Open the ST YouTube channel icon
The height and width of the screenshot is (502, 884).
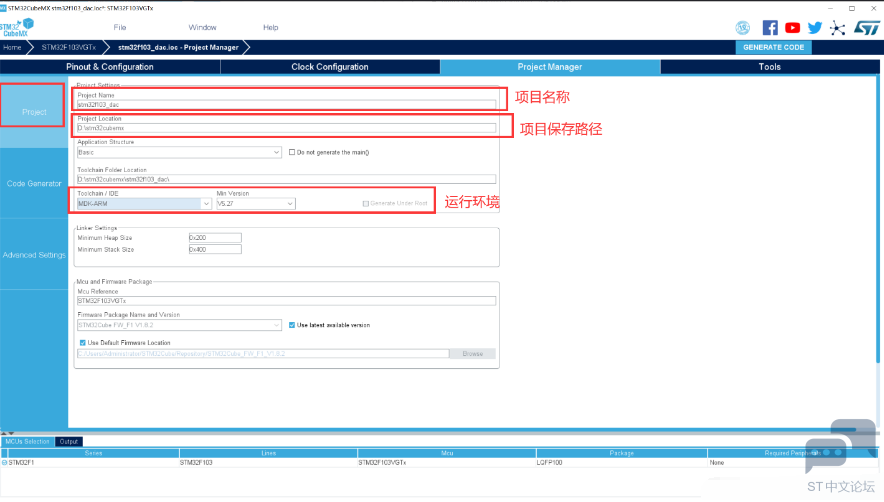click(x=792, y=28)
